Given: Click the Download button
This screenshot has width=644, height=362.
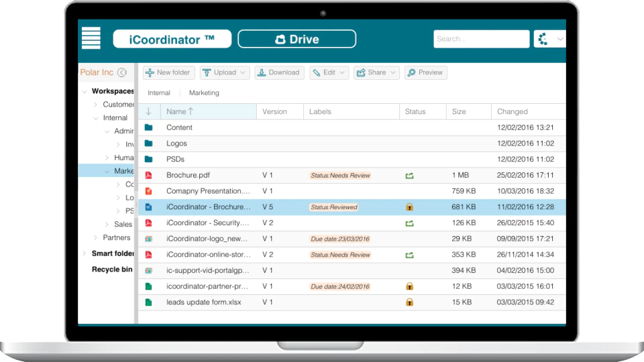Looking at the screenshot, I should point(279,72).
